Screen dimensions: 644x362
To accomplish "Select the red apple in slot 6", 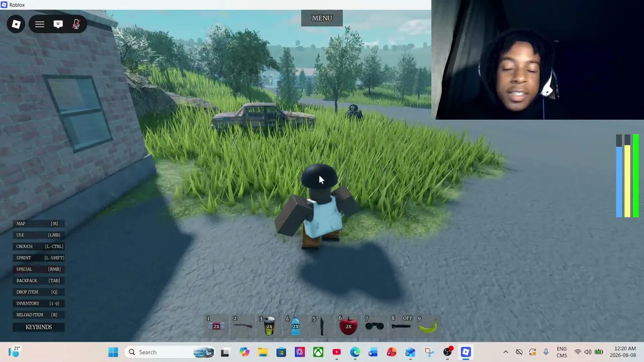I will [348, 326].
